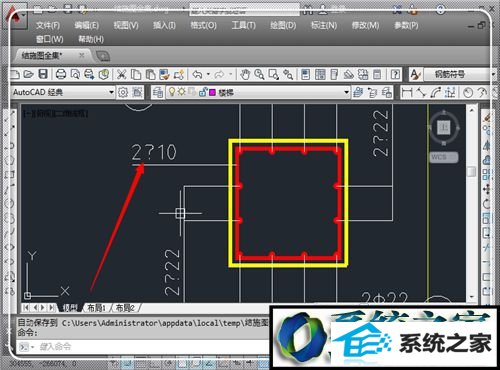The height and width of the screenshot is (370, 500).
Task: Select the Zoom Window tool
Action: coord(274,74)
